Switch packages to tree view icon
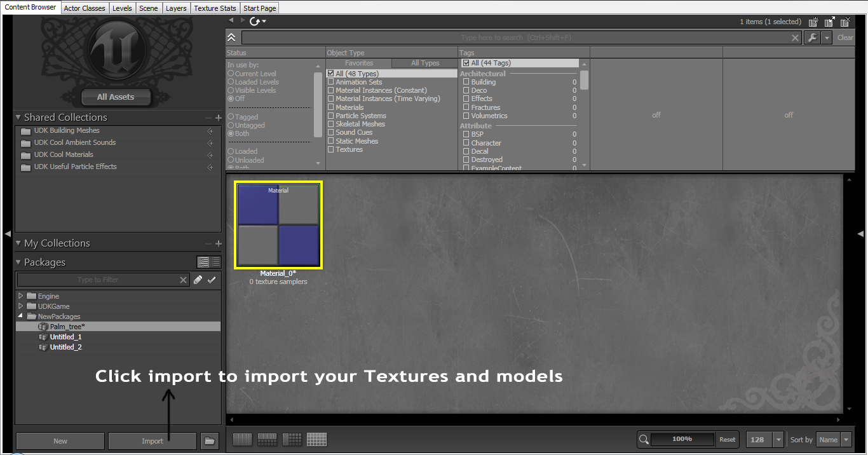Screen dimensions: 868x455 [x=203, y=262]
